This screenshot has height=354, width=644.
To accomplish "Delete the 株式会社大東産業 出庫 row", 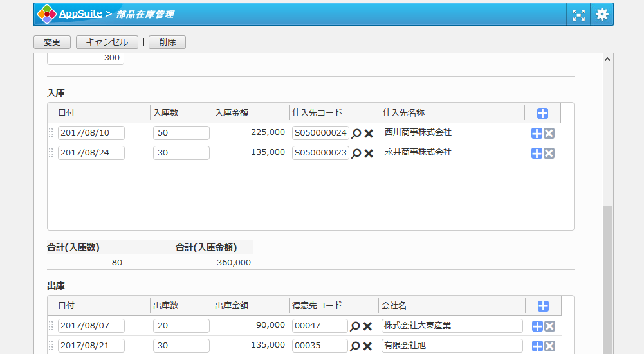I will tap(549, 326).
